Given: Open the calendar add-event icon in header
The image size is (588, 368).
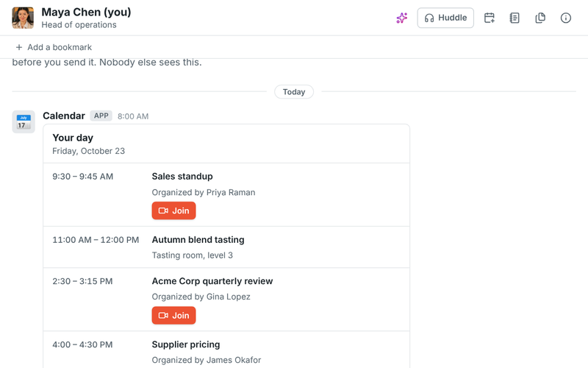Looking at the screenshot, I should (x=490, y=18).
